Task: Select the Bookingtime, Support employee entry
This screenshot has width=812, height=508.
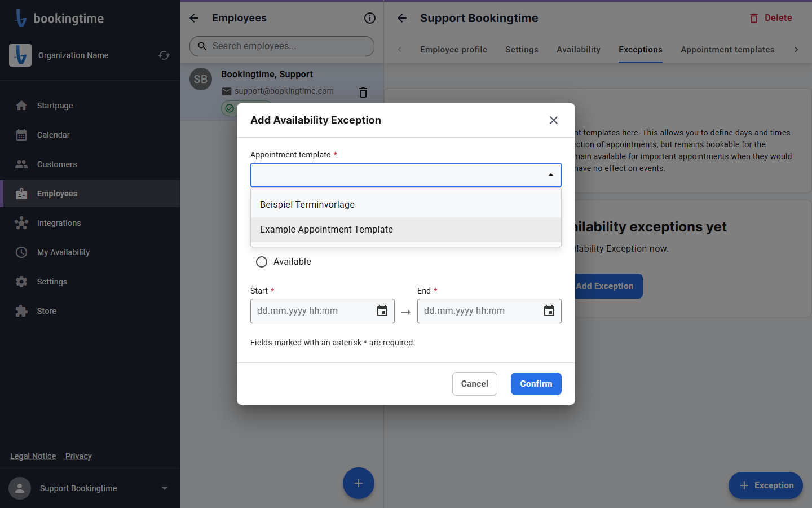Action: coord(282,92)
